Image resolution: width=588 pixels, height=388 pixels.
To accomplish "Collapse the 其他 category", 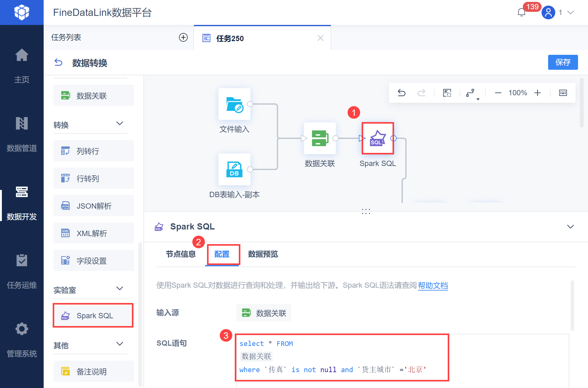I will [120, 344].
